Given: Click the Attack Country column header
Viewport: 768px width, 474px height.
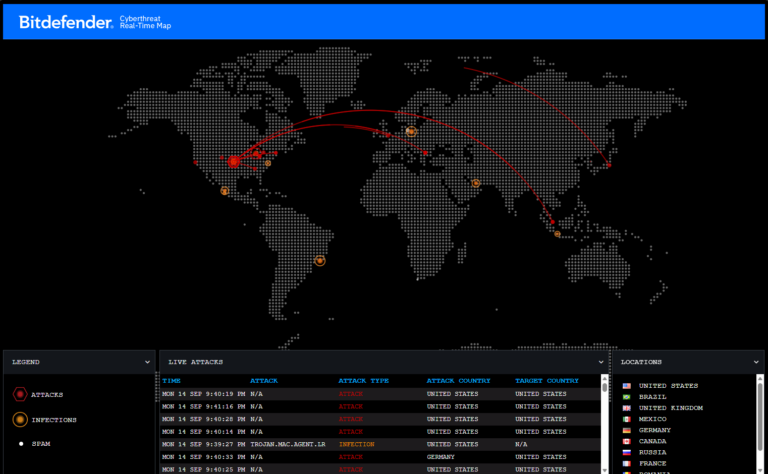Looking at the screenshot, I should click(x=458, y=380).
